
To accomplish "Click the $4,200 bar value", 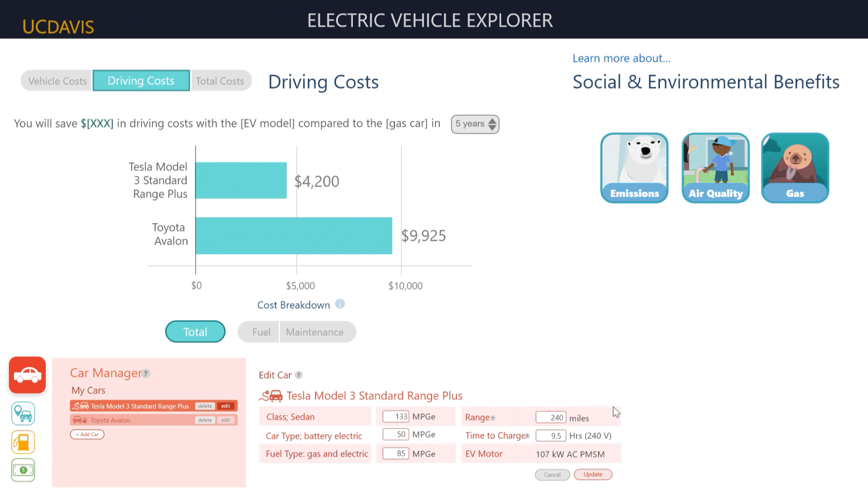I will coord(317,182).
